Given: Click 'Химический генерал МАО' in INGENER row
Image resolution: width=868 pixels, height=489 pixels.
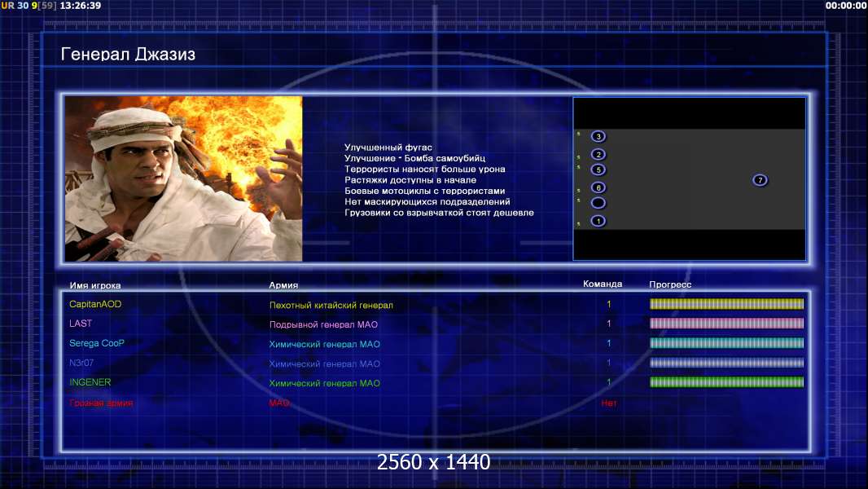Looking at the screenshot, I should [324, 383].
